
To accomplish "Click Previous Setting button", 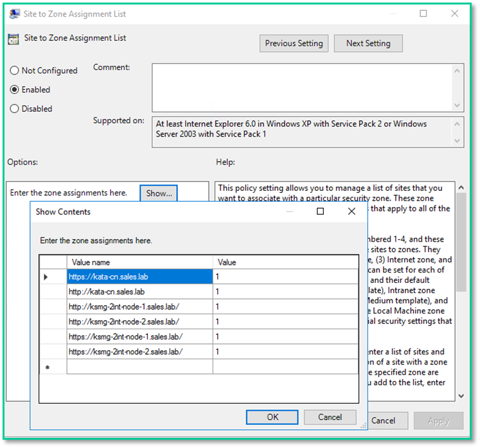I will click(294, 43).
